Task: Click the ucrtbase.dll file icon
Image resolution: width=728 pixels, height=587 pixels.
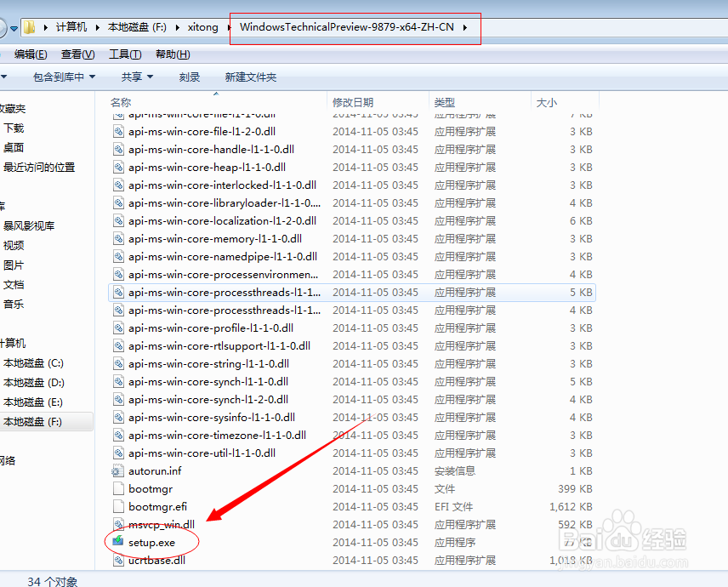Action: (x=118, y=560)
